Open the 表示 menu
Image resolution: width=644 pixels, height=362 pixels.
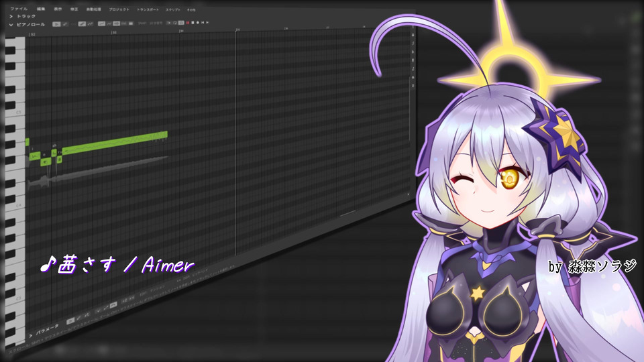58,9
